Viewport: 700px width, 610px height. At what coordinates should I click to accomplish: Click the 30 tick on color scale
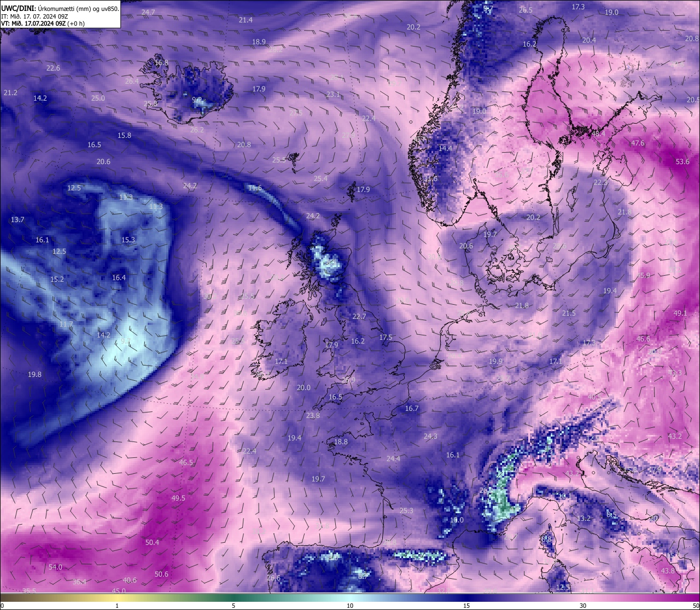(583, 606)
